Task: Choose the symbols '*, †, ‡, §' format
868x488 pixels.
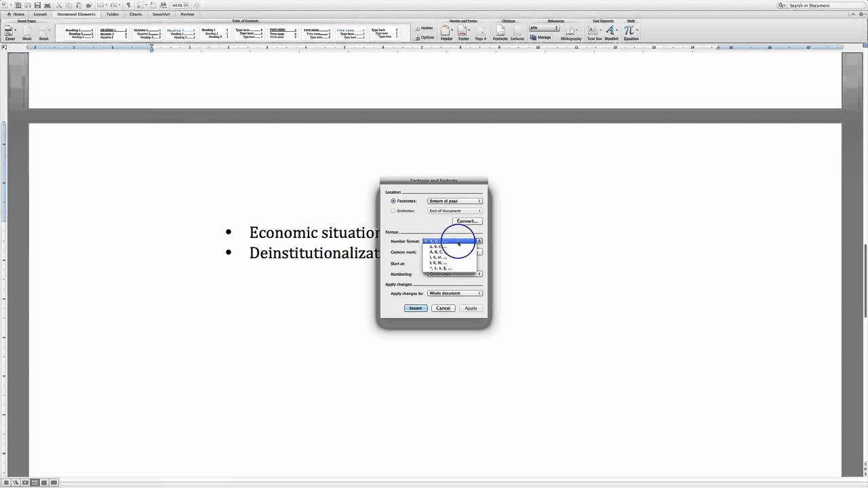Action: 449,268
